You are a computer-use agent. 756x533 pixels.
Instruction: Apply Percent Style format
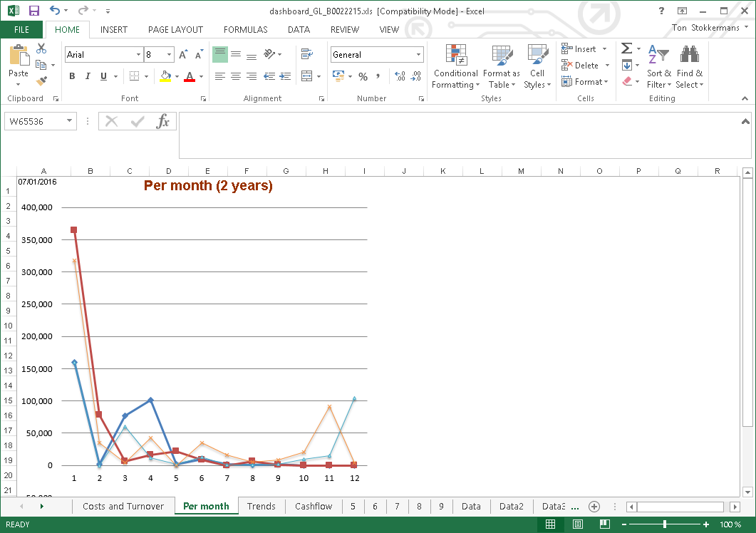(363, 76)
